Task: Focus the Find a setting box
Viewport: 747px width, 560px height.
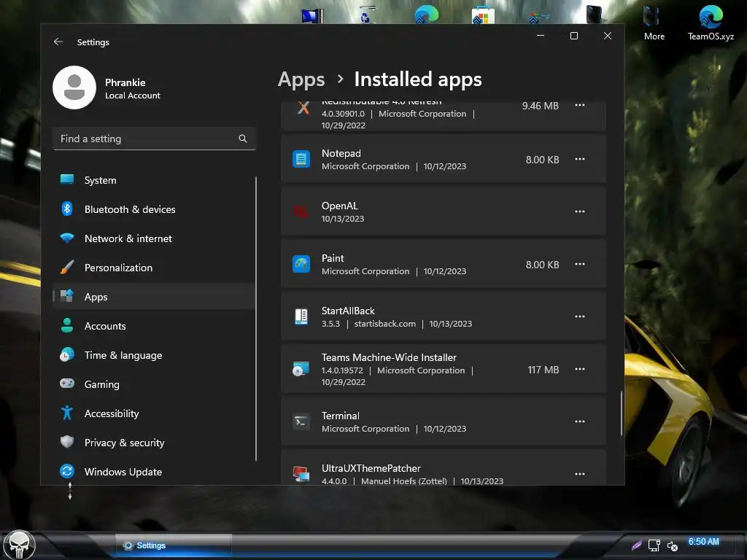Action: 154,139
